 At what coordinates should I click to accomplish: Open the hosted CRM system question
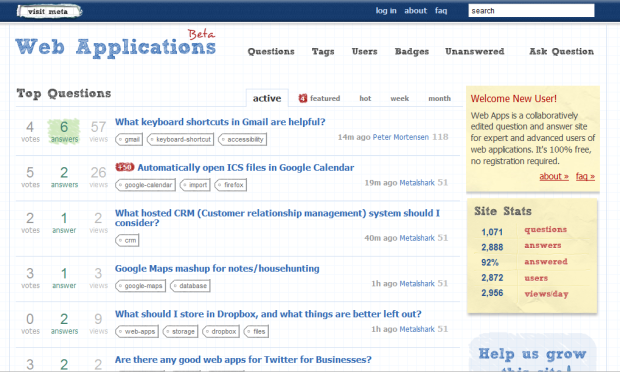277,218
